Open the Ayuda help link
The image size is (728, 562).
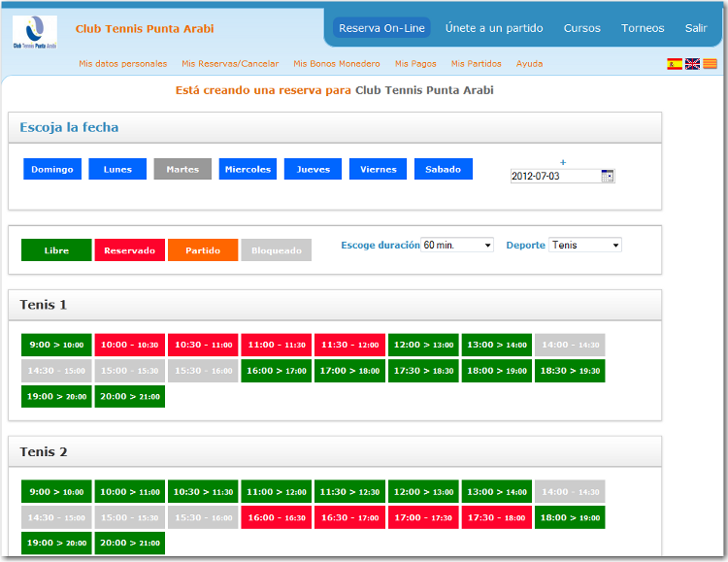click(x=529, y=64)
